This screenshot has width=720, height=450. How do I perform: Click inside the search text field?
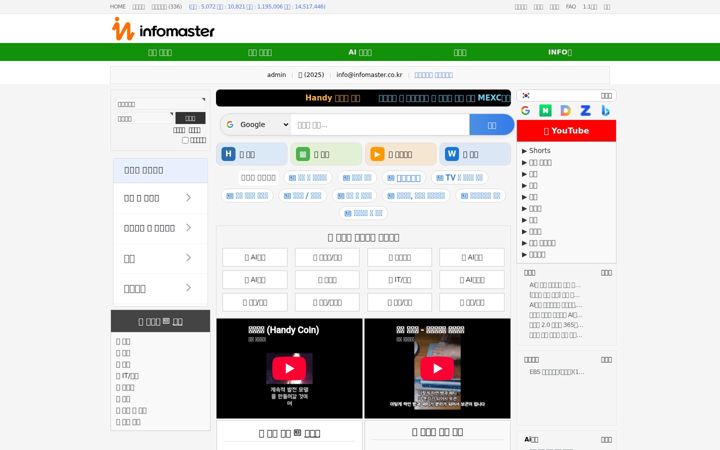click(x=380, y=125)
